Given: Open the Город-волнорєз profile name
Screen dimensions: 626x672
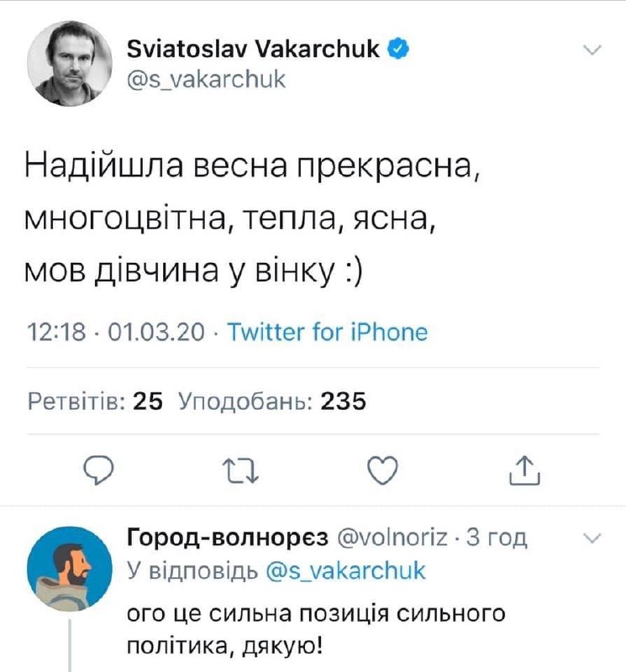Looking at the screenshot, I should [x=227, y=538].
